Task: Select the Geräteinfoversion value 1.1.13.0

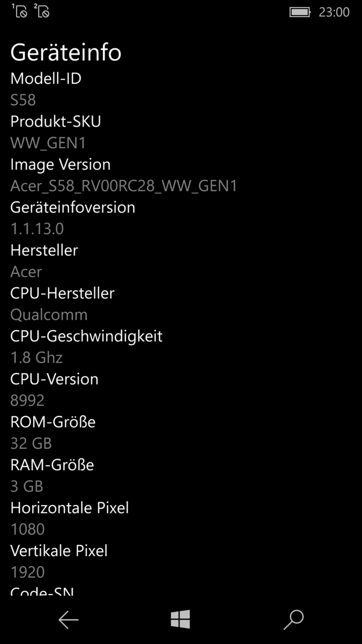Action: click(37, 229)
